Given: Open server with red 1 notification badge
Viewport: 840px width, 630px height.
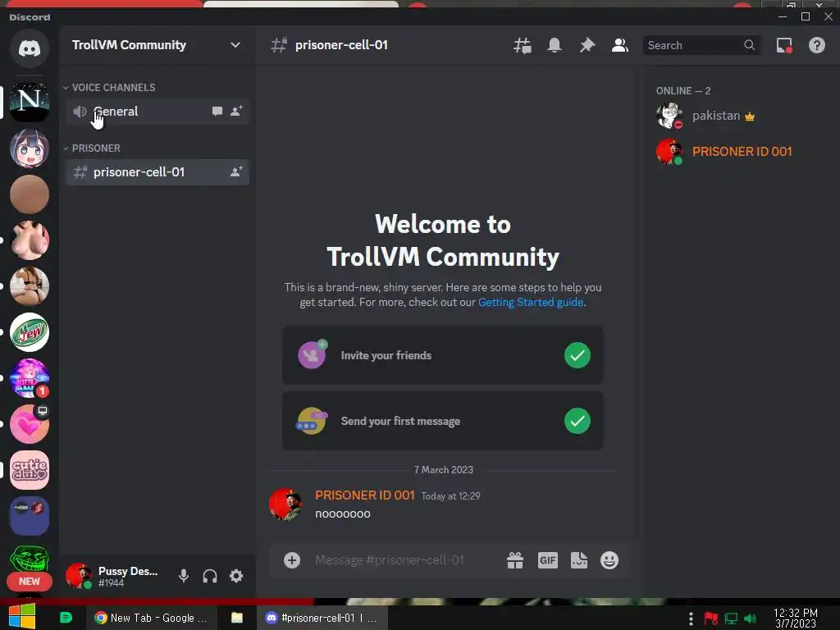Looking at the screenshot, I should click(x=30, y=378).
